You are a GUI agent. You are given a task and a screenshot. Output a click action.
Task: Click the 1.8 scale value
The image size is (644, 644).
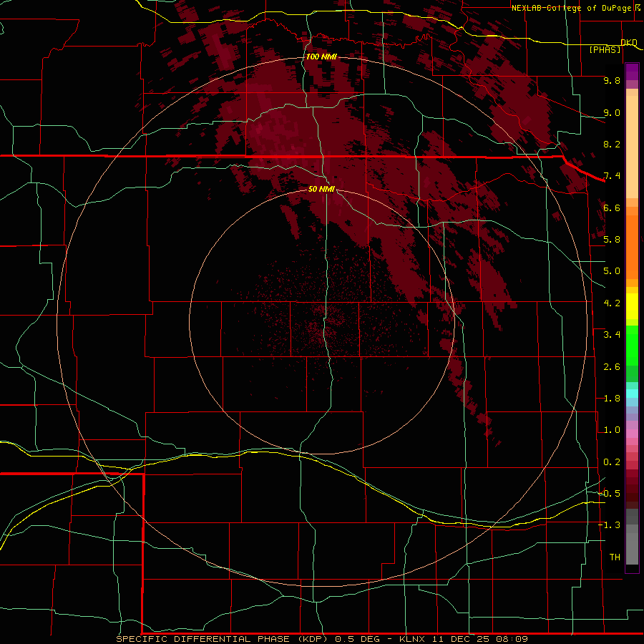pyautogui.click(x=612, y=399)
